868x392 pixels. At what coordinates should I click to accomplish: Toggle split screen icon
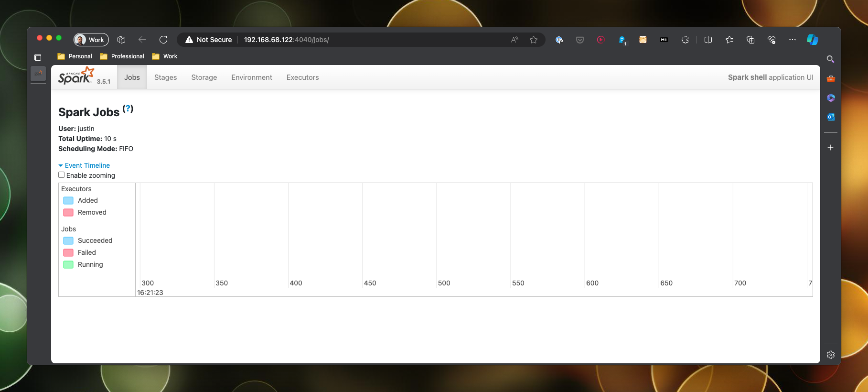708,40
